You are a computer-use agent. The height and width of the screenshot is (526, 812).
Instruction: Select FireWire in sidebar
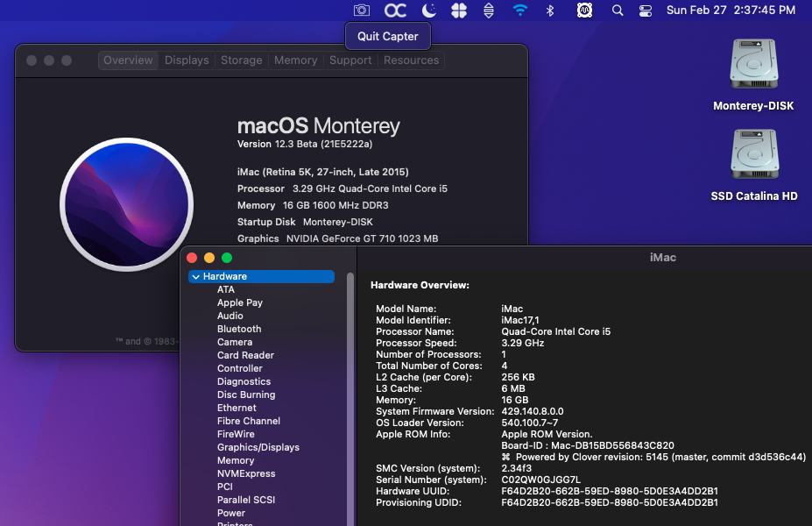(x=236, y=434)
